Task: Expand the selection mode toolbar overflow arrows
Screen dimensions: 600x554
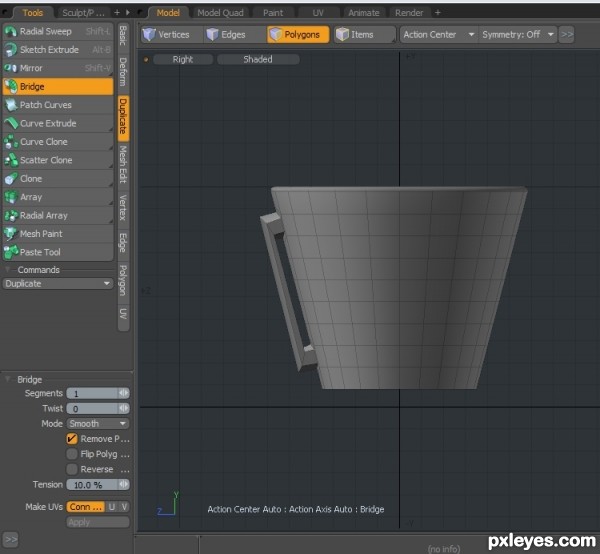Action: (566, 34)
